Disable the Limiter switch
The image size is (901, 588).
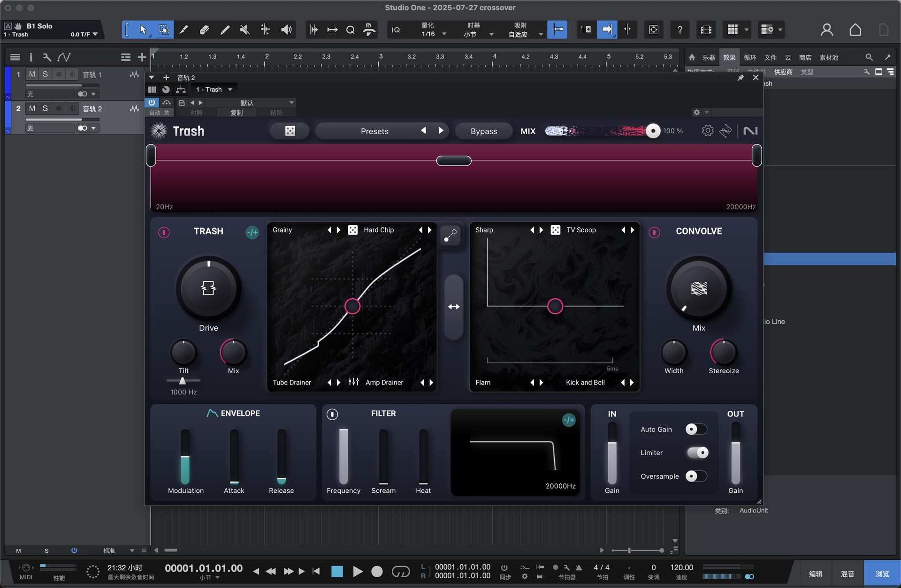coord(697,452)
